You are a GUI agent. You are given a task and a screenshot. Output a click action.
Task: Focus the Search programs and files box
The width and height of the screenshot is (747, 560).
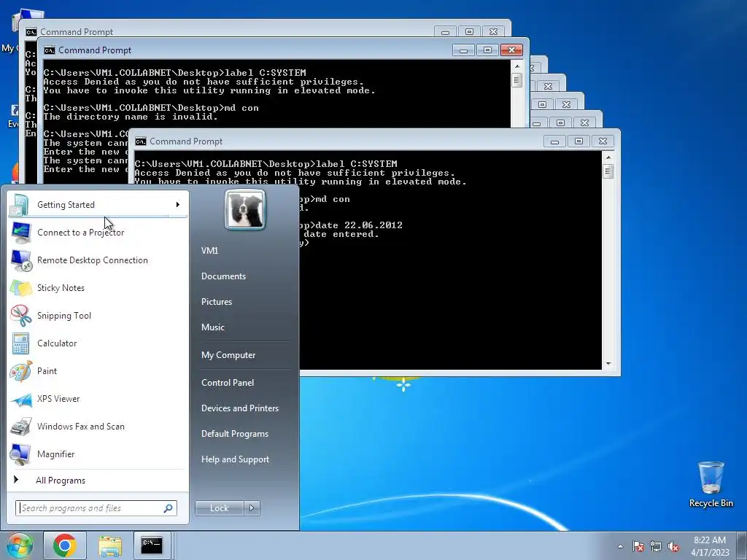[90, 508]
